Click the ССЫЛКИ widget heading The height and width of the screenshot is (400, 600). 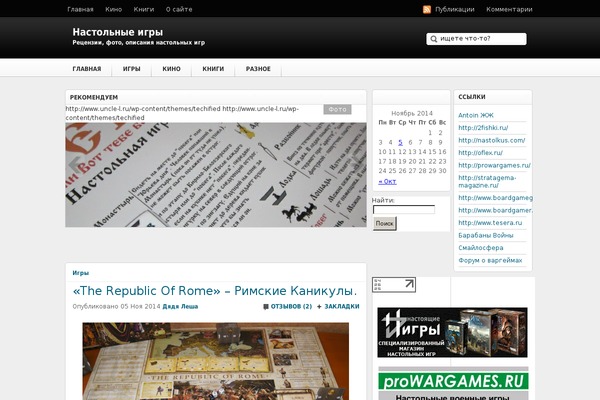point(472,97)
